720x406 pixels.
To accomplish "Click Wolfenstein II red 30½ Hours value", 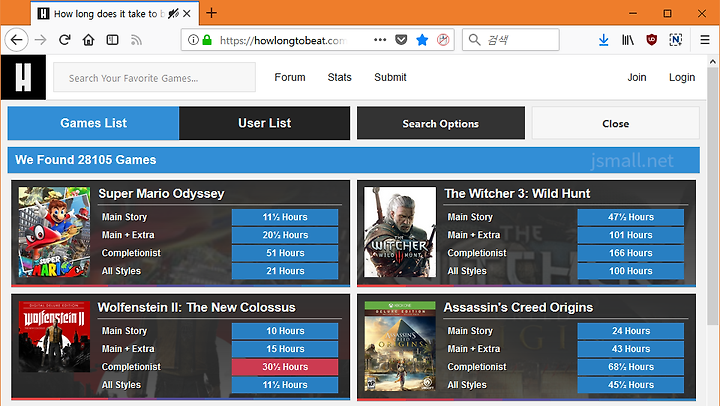I will 285,367.
